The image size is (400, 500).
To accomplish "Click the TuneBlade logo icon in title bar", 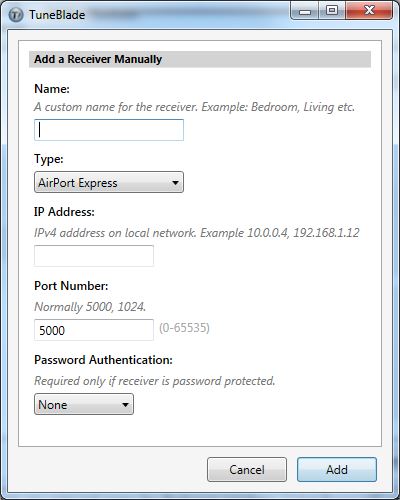I will point(15,15).
